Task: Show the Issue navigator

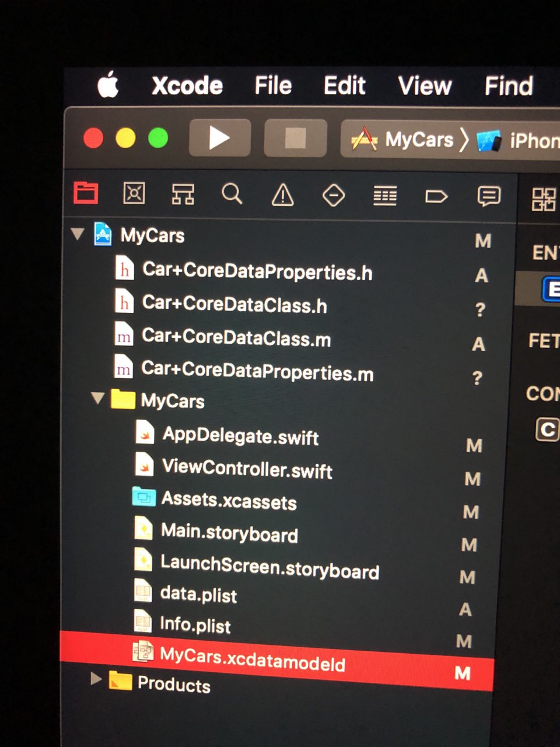Action: 283,195
